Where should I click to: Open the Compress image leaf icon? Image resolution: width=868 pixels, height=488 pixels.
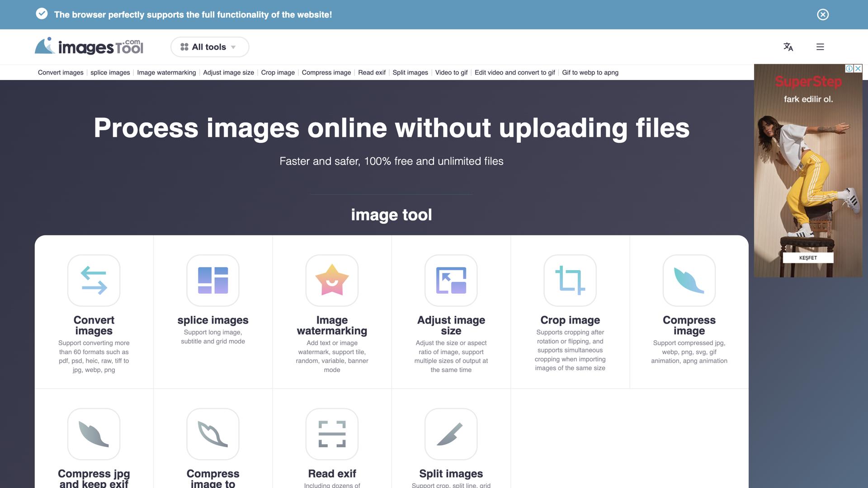[x=689, y=281]
